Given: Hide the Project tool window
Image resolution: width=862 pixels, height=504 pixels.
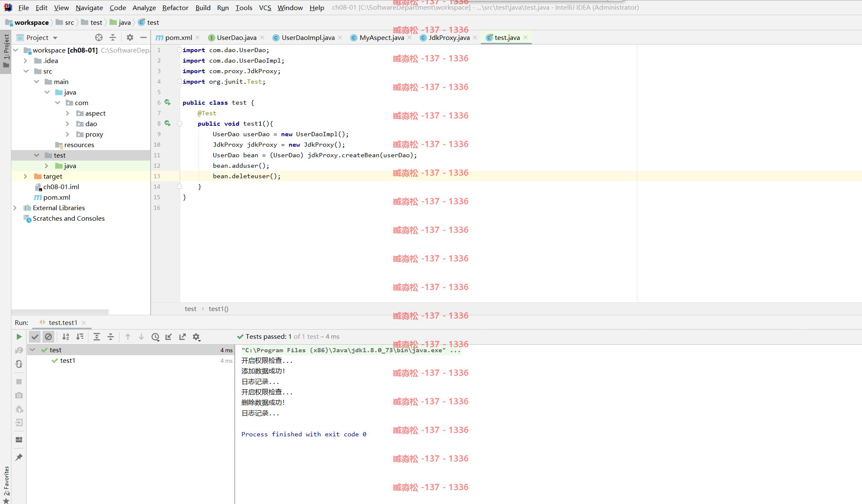Looking at the screenshot, I should (x=143, y=37).
